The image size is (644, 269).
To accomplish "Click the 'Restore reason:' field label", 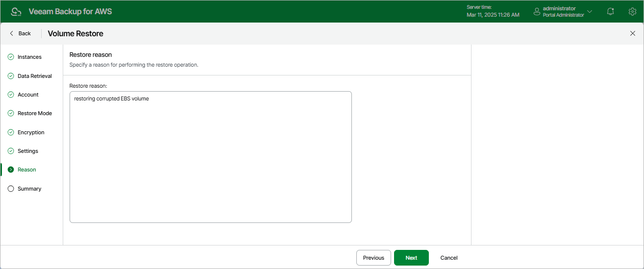I will pyautogui.click(x=88, y=86).
